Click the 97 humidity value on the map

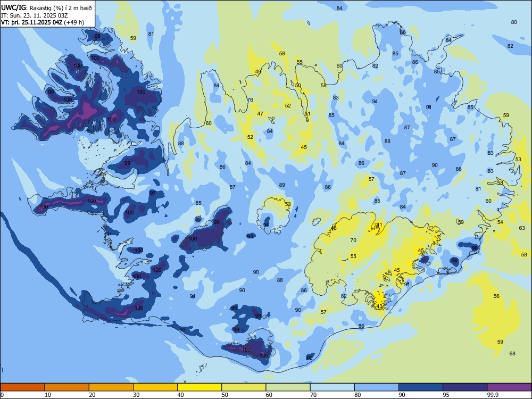tap(153, 193)
